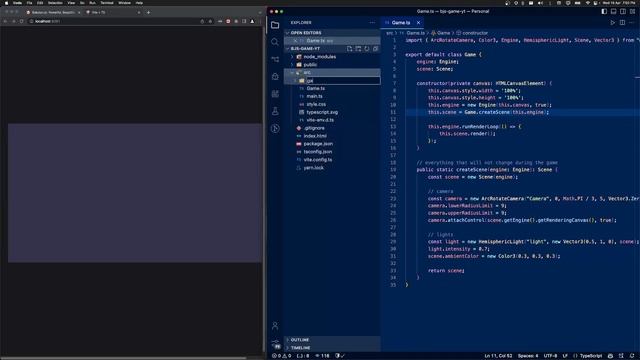
Task: Toggle bottom panel layout icon
Action: click(613, 11)
